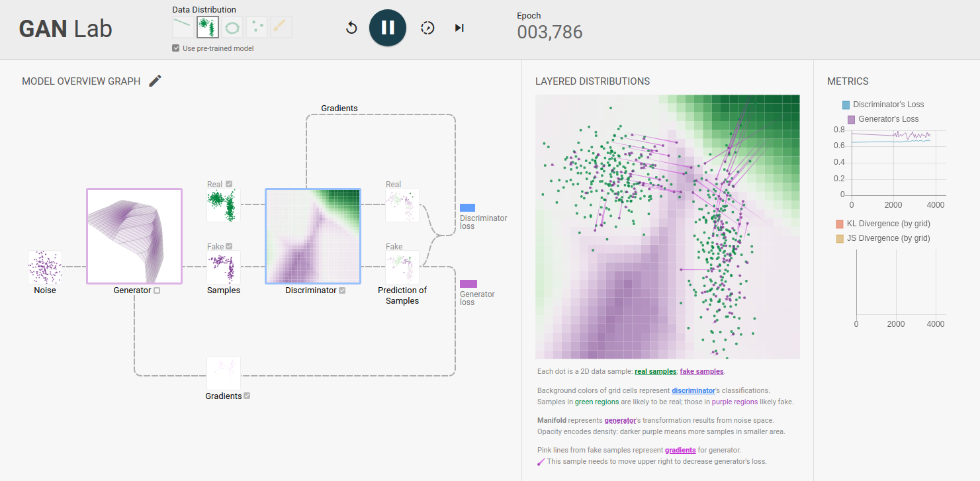Click the GAN Lab title
980x481 pixels.
pyautogui.click(x=66, y=28)
